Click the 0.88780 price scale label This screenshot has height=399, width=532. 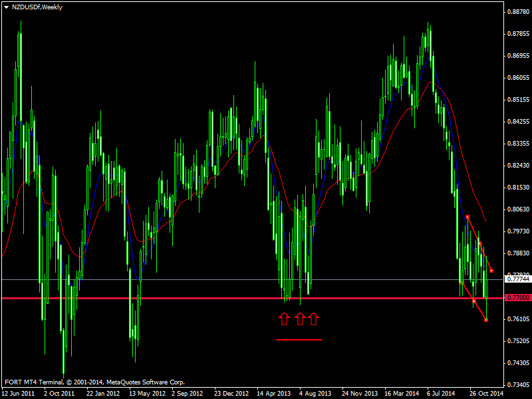click(x=519, y=12)
